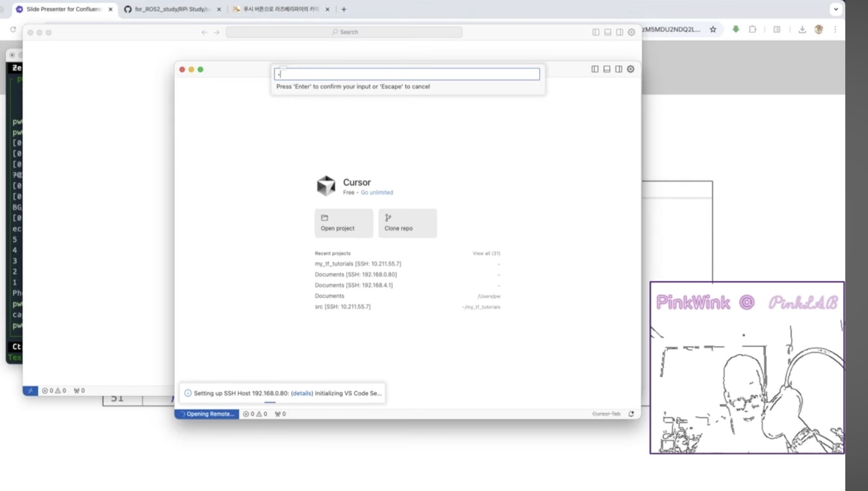Open Documents SSH 192.168.0.80 project

click(355, 274)
